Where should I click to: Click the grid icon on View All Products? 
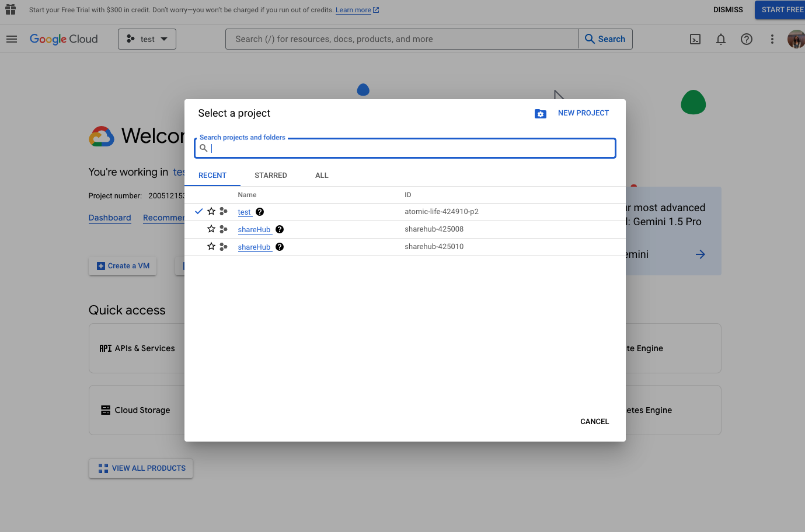click(103, 468)
